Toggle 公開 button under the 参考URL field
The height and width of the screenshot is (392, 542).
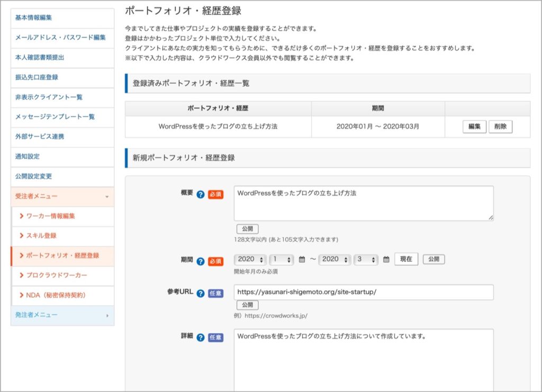[248, 305]
